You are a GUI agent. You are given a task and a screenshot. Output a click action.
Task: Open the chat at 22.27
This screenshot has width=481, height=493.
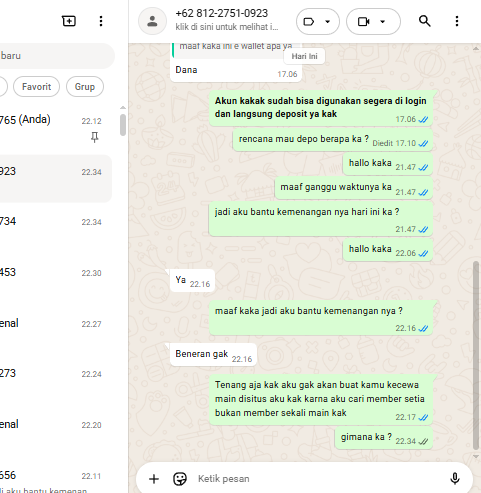(56, 330)
